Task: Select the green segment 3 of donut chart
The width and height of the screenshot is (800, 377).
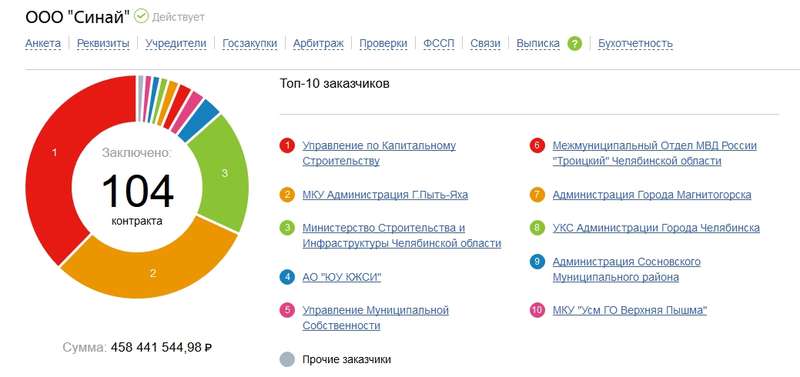Action: [x=224, y=172]
